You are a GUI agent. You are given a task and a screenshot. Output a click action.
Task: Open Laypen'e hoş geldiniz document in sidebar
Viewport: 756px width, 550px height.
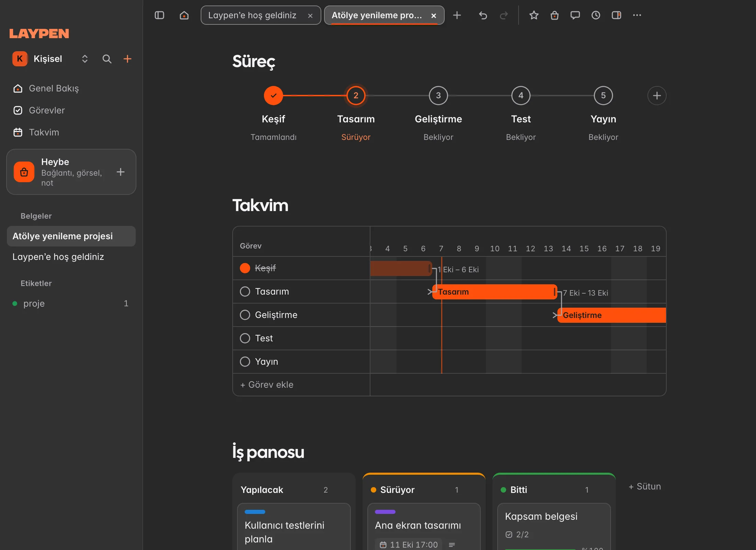(x=71, y=257)
